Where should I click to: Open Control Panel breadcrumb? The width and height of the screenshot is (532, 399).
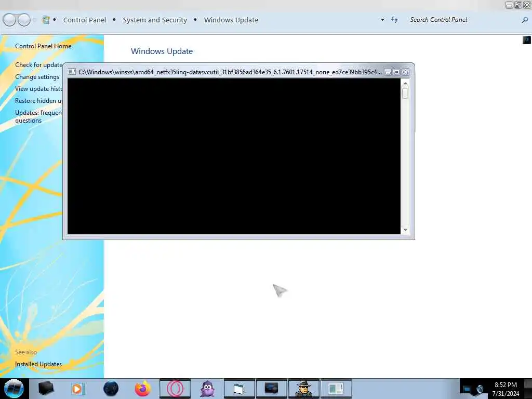85,20
